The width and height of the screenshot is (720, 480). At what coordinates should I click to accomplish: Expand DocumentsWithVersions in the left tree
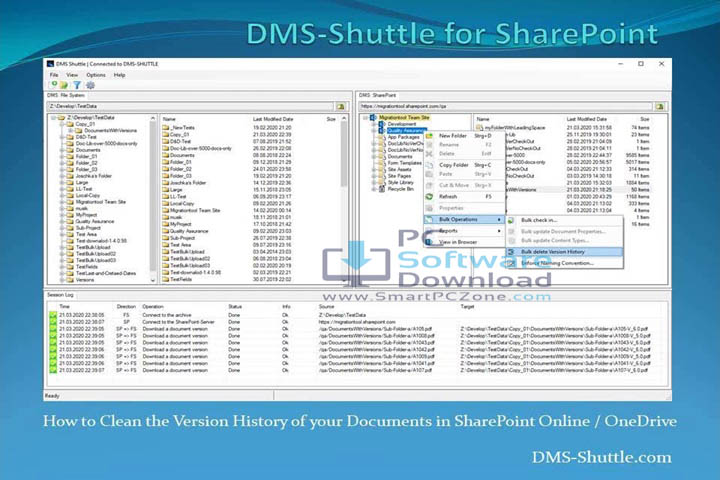(x=70, y=130)
